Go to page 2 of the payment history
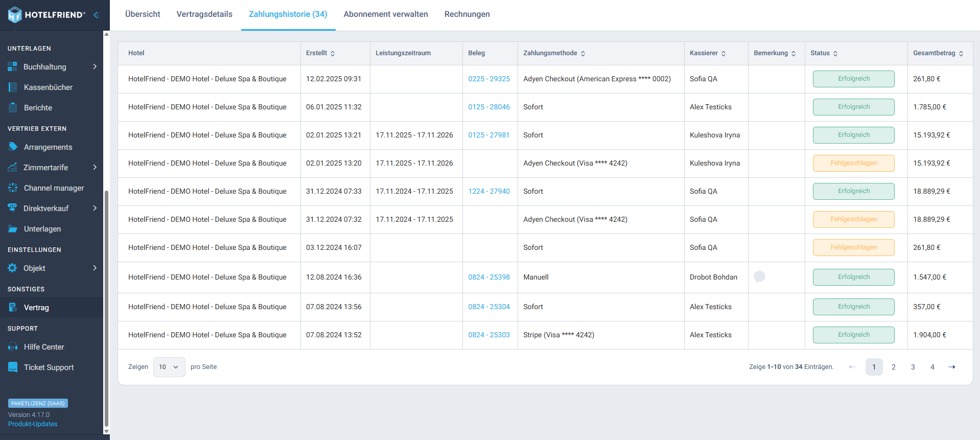Image resolution: width=980 pixels, height=440 pixels. point(894,367)
